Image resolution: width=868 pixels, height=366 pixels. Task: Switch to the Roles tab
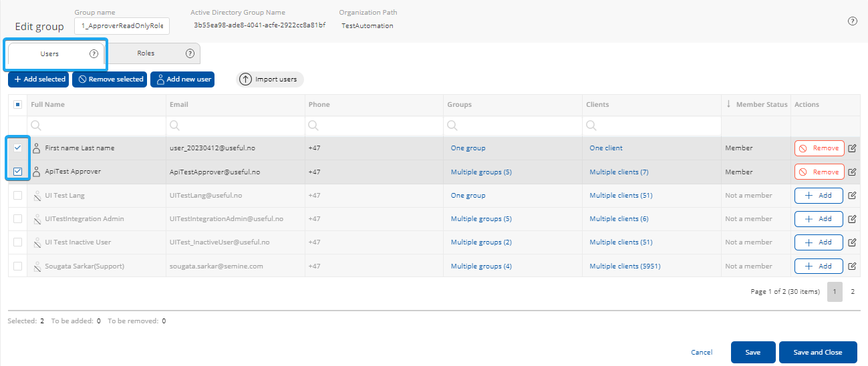click(146, 53)
